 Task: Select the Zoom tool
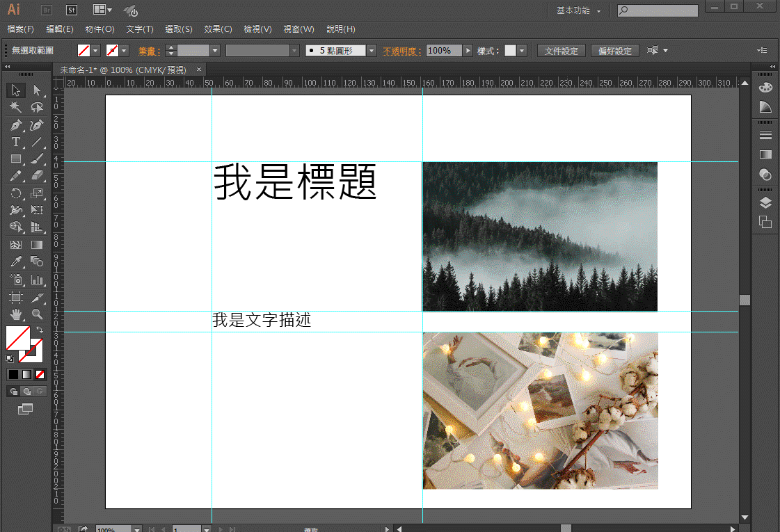[37, 314]
